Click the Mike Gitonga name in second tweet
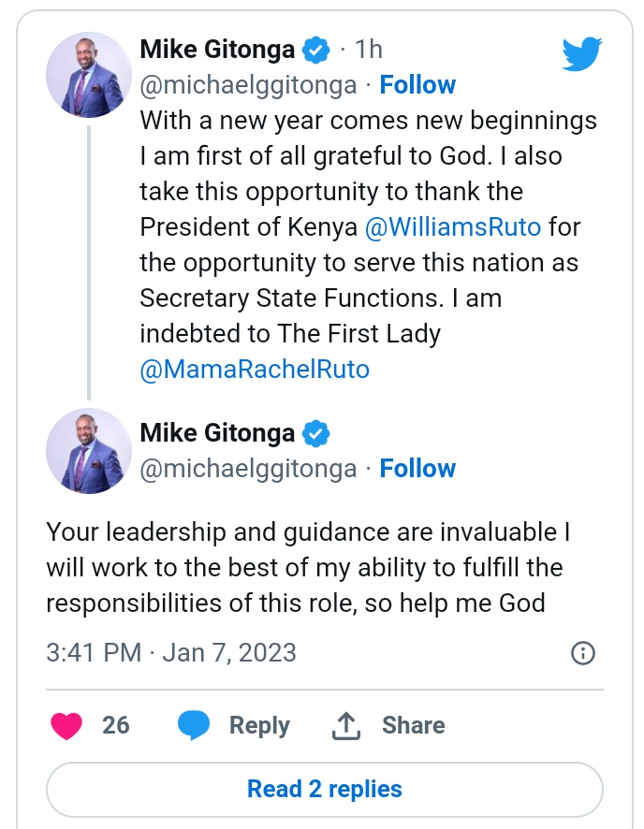 point(217,433)
